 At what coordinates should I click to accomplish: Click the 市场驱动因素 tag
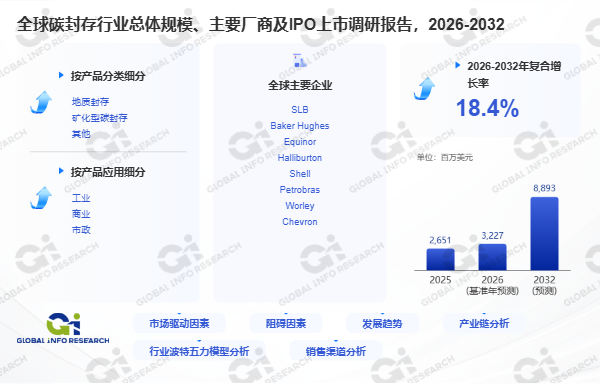(x=179, y=324)
